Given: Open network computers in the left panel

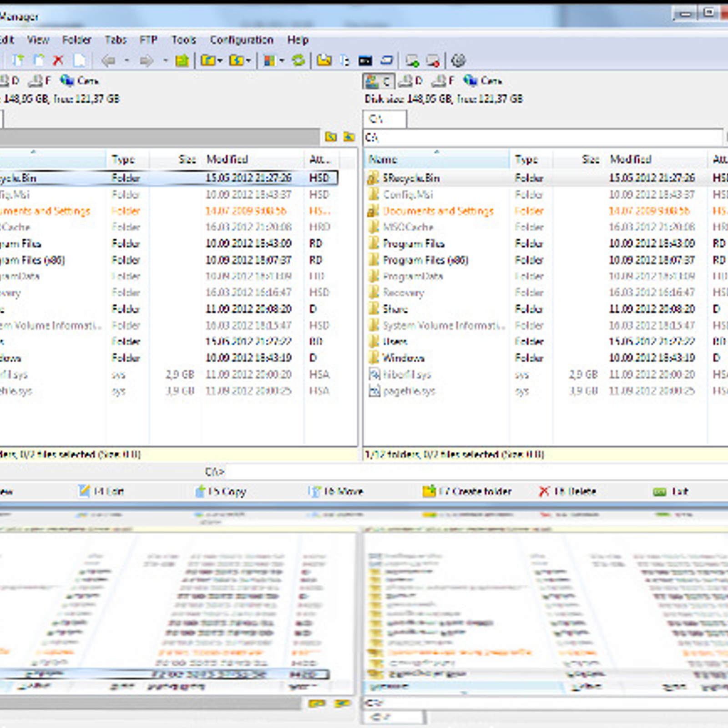Looking at the screenshot, I should tap(79, 81).
